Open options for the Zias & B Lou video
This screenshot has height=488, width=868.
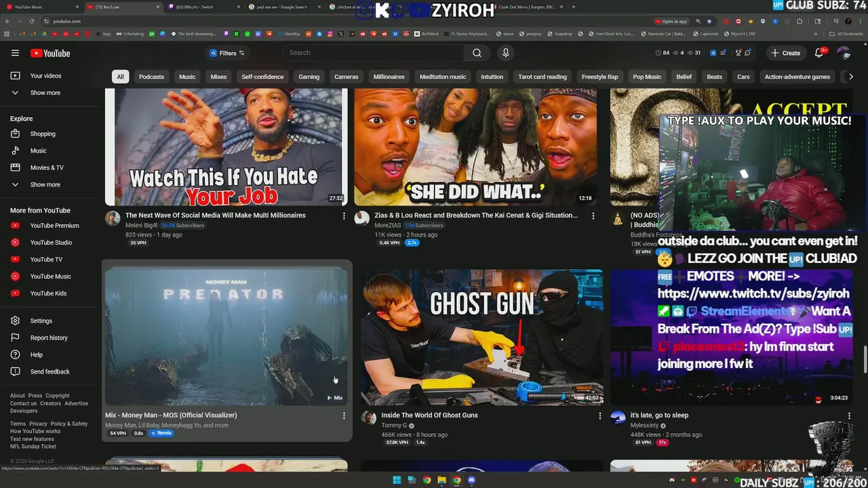[x=593, y=216]
